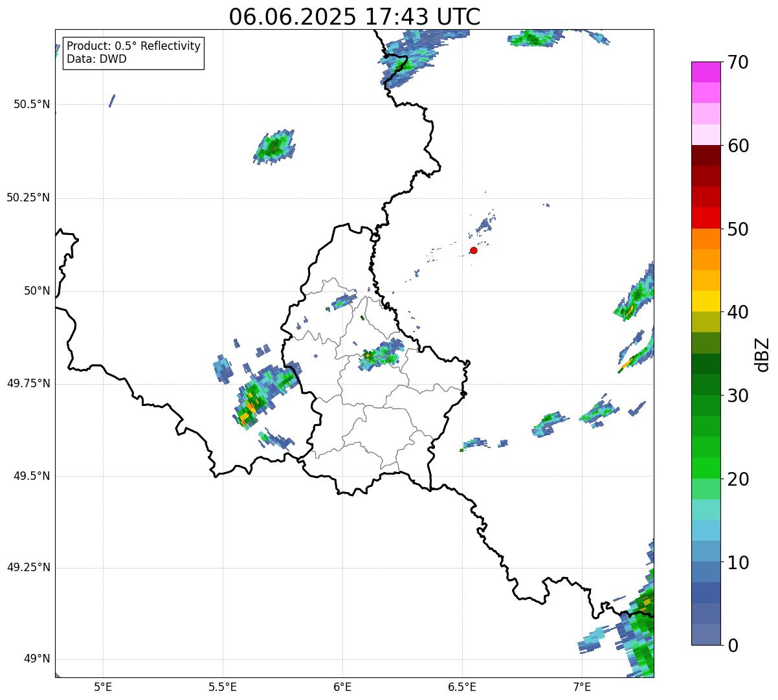Click the '6.5°E' longitude label
The image size is (778, 700).
pos(462,686)
